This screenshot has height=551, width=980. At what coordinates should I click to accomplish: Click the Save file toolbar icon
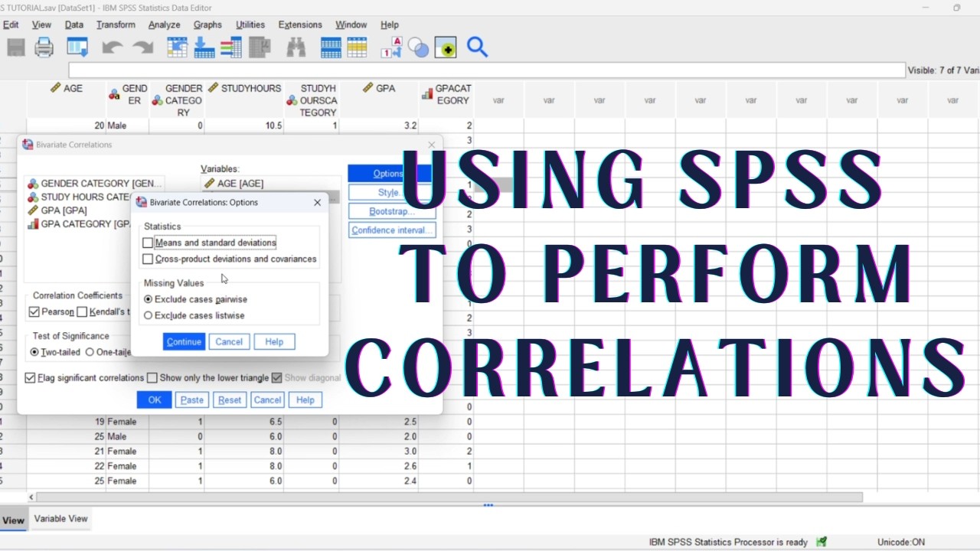(16, 47)
